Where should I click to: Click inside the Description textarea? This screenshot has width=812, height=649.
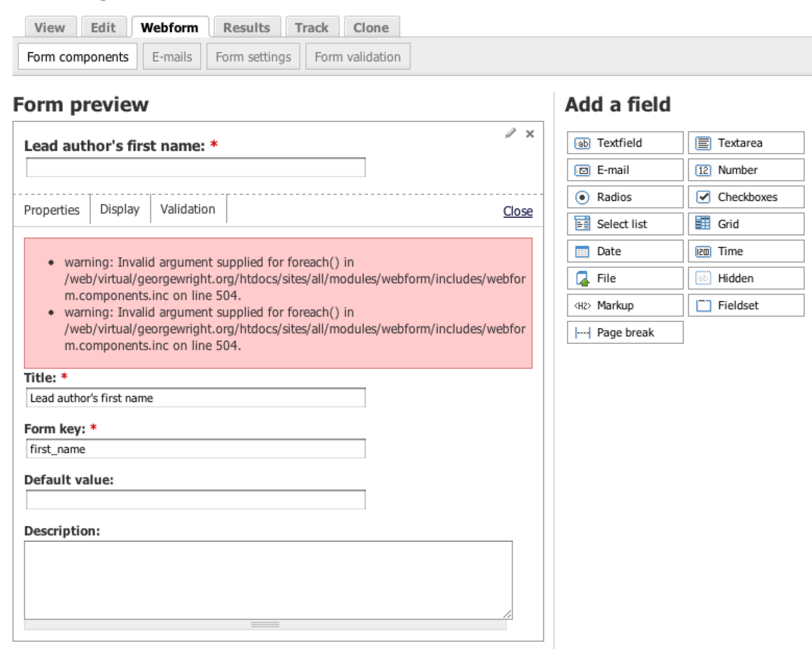pos(268,581)
